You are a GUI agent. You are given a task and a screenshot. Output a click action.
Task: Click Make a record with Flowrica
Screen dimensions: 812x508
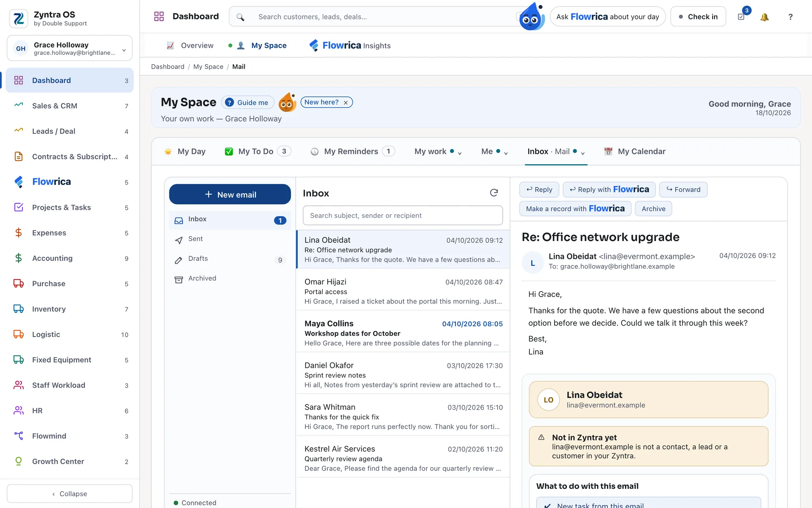[575, 208]
